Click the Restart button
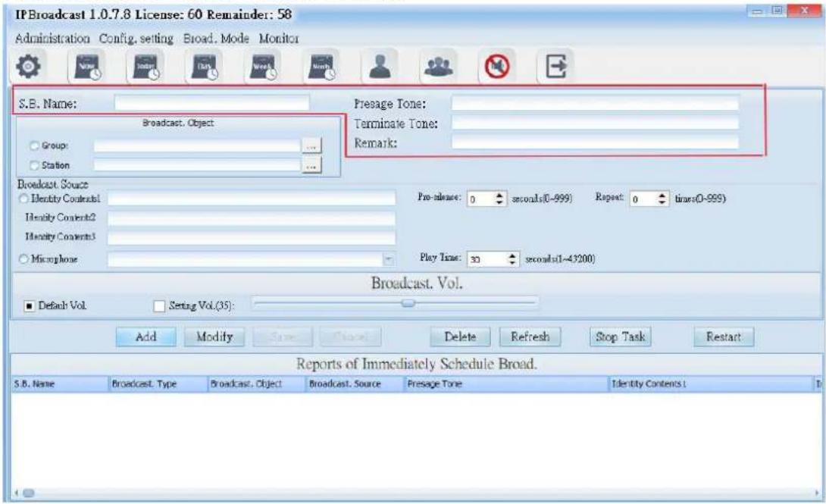This screenshot has width=826, height=504. [723, 337]
